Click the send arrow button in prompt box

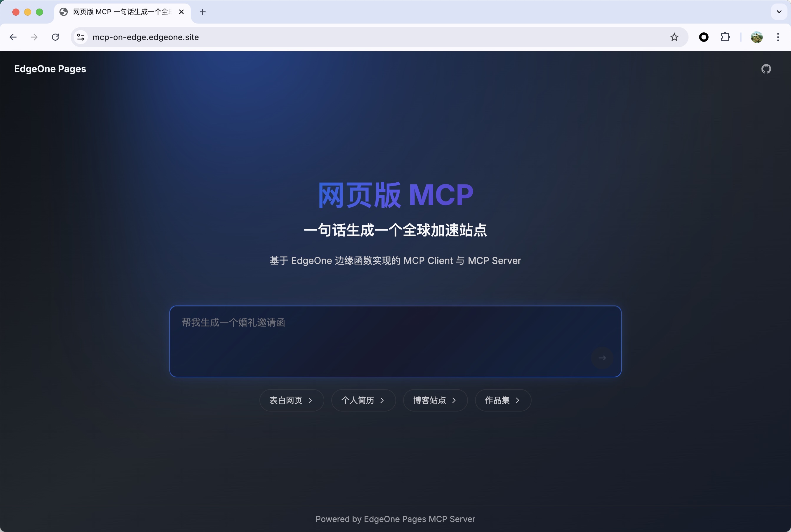click(602, 358)
